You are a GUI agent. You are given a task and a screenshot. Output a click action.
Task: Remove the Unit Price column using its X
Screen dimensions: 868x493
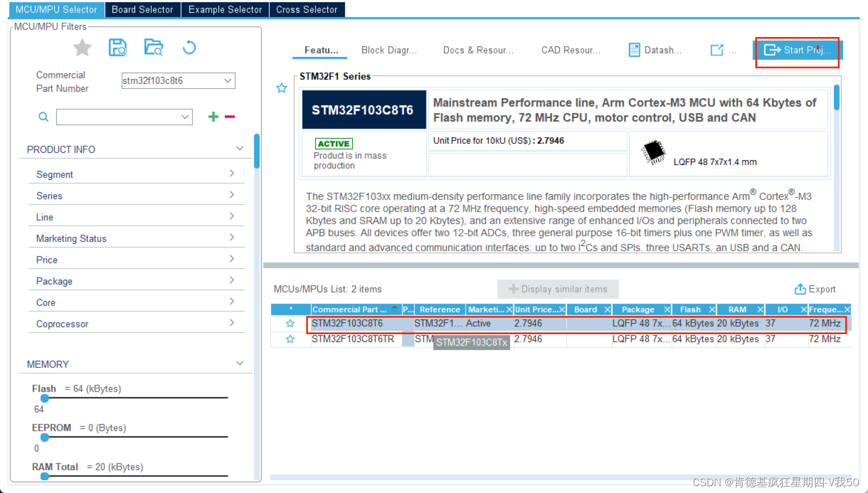(x=562, y=310)
